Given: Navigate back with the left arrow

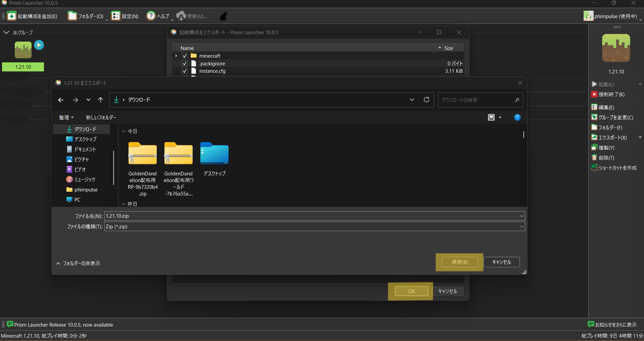Looking at the screenshot, I should point(61,100).
